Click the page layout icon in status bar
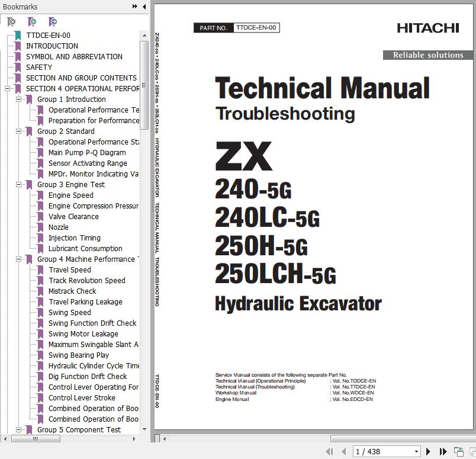This screenshot has width=476, height=459. click(458, 451)
